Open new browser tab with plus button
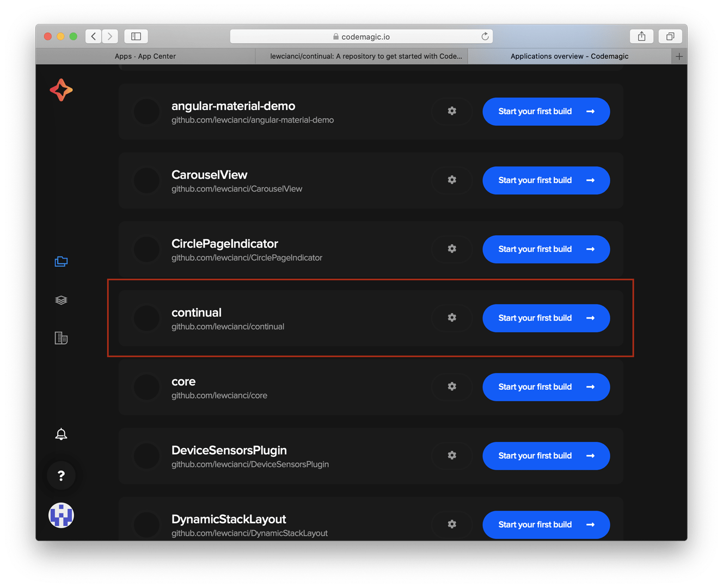Image resolution: width=723 pixels, height=588 pixels. click(679, 56)
